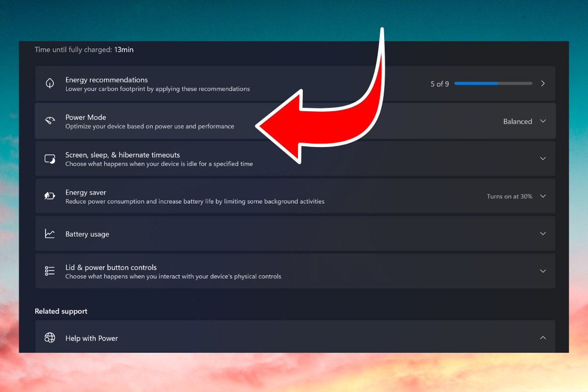Click the Energy recommendations title

click(x=106, y=80)
